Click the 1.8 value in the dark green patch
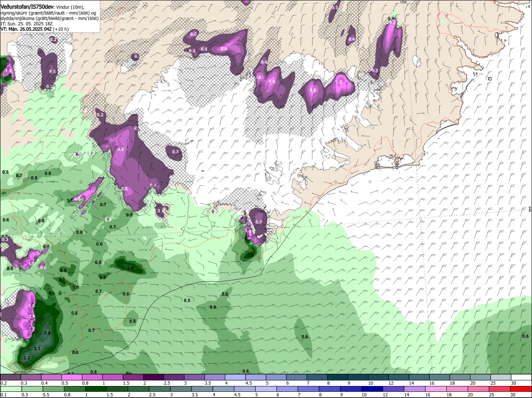Viewport: 532px width, 398px height. pyautogui.click(x=130, y=268)
